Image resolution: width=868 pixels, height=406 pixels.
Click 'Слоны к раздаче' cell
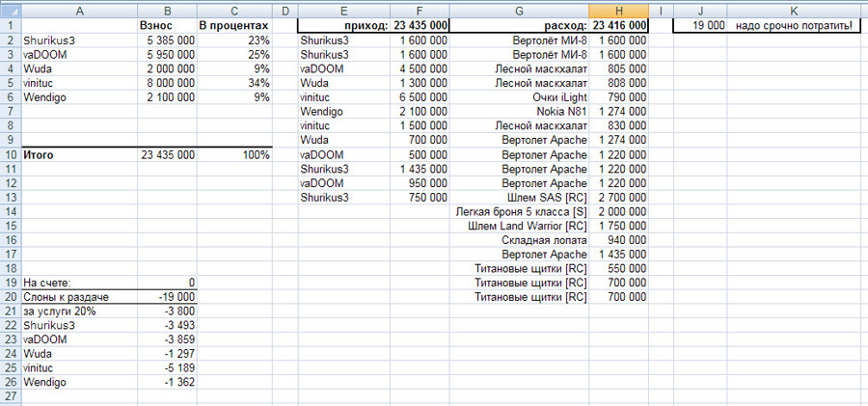click(79, 297)
